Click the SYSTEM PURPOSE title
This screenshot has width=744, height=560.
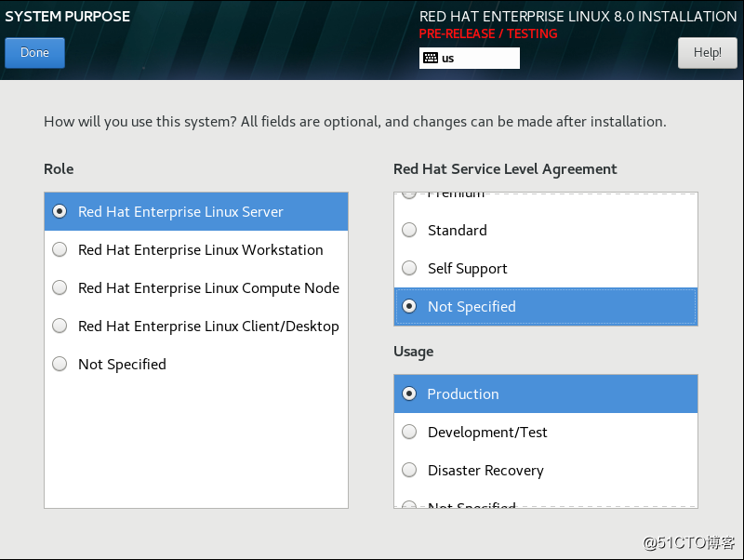tap(67, 16)
